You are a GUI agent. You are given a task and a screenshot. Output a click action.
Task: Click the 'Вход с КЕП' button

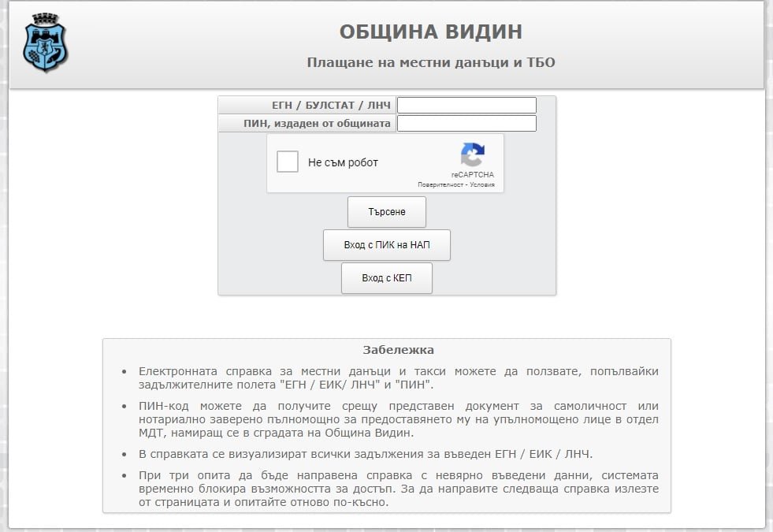coord(387,278)
